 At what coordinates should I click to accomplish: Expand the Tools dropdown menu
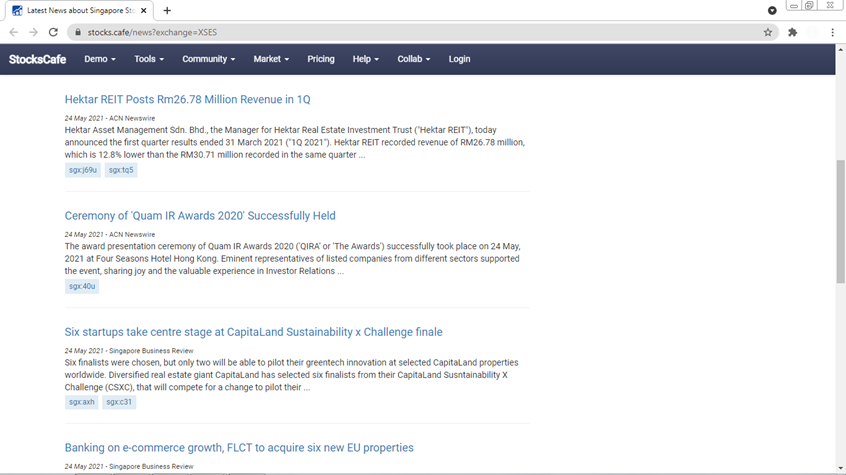tap(149, 59)
